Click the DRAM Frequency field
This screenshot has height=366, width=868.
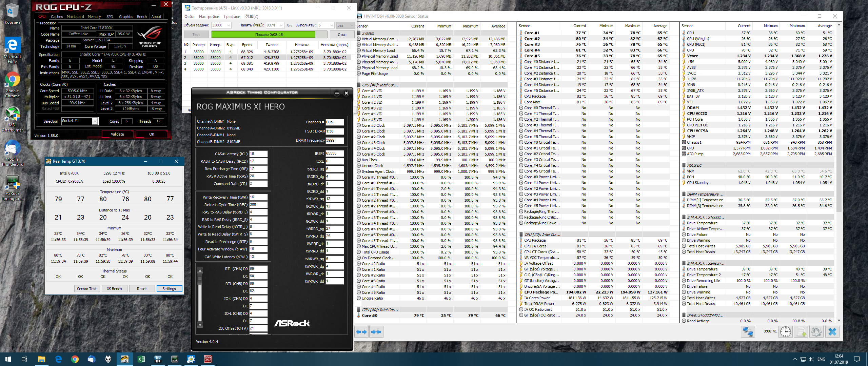pyautogui.click(x=334, y=140)
